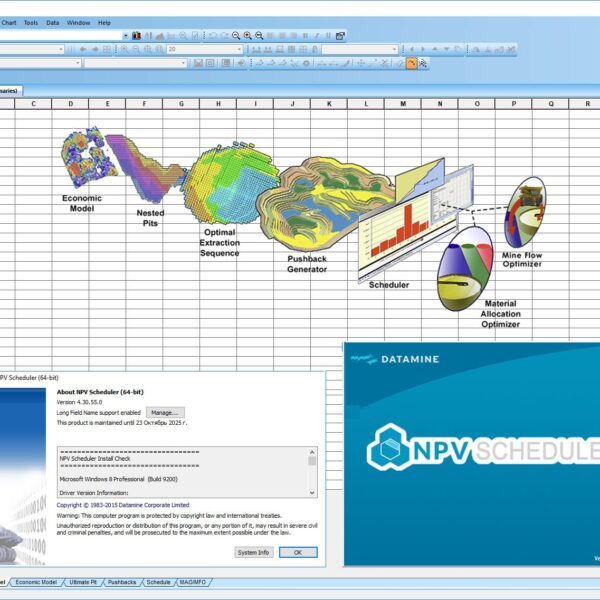The height and width of the screenshot is (600, 600).
Task: Select column M header
Action: 403,104
